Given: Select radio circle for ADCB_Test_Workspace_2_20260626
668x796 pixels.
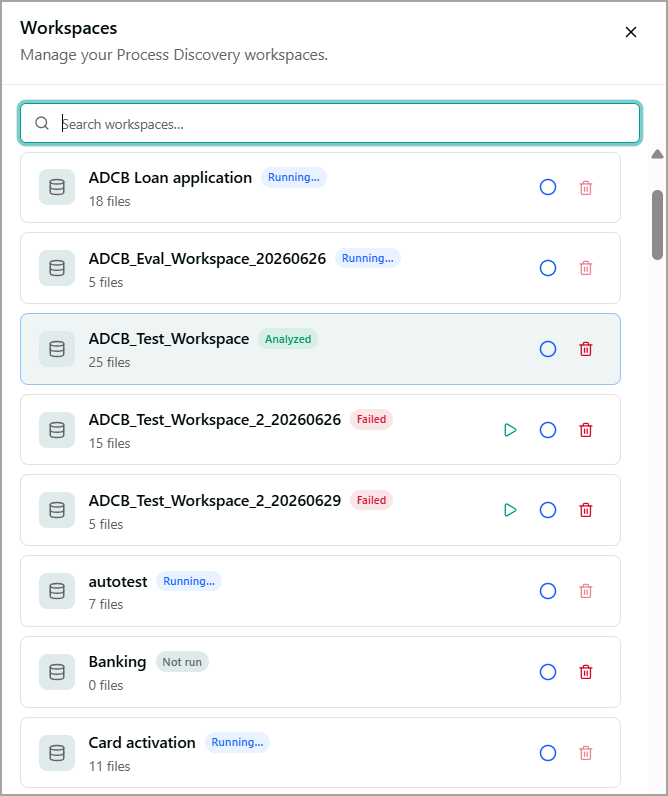Looking at the screenshot, I should pos(548,430).
